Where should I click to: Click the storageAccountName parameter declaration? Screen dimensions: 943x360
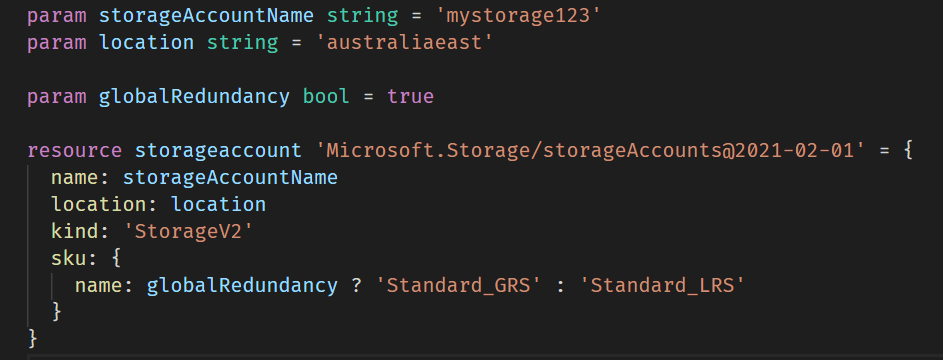click(206, 16)
